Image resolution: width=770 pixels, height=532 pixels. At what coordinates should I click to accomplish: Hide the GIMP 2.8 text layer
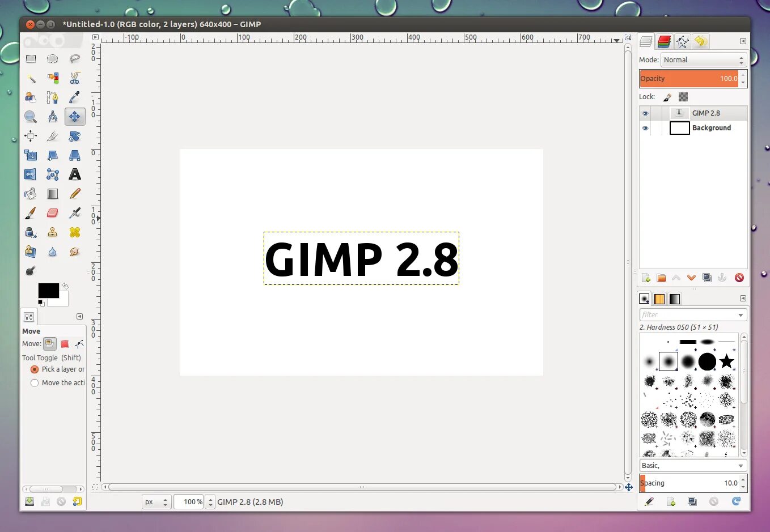[645, 113]
